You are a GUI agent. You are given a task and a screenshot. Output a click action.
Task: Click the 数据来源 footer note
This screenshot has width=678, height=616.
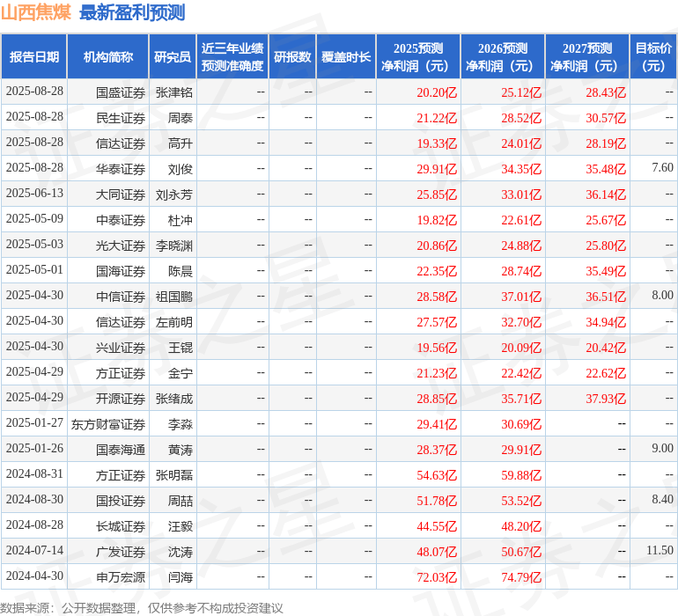(x=141, y=607)
